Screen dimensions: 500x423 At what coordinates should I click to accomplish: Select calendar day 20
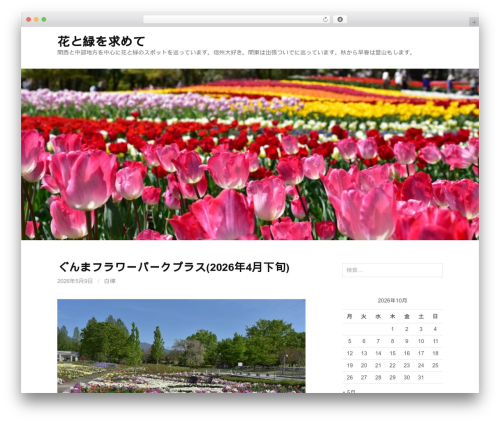364,365
